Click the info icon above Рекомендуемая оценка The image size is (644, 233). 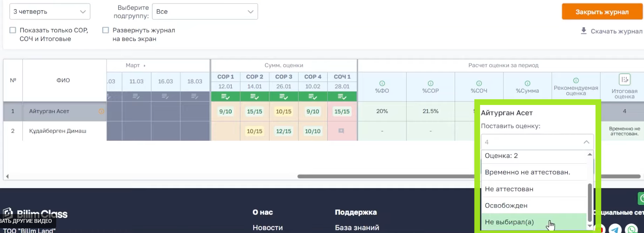(x=576, y=80)
